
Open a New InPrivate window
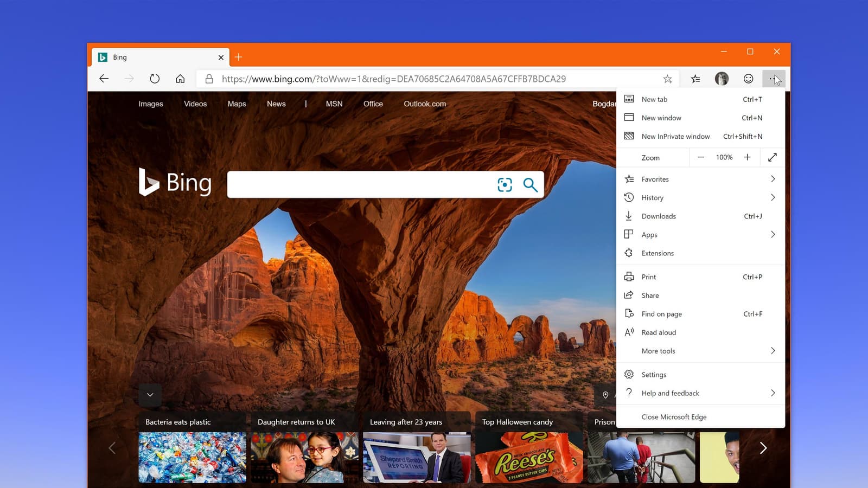701,136
